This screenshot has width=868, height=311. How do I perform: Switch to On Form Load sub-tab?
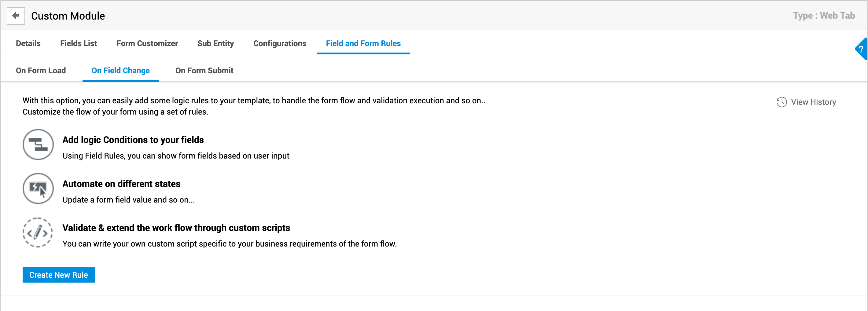(41, 71)
